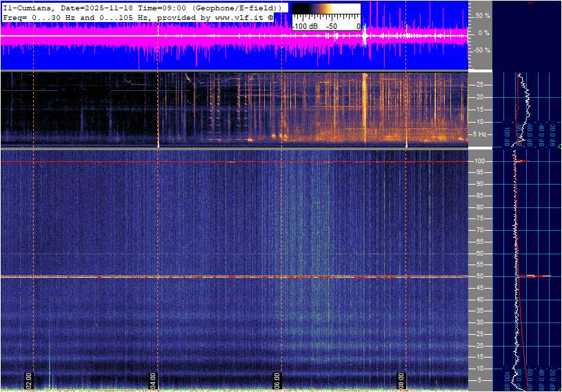Click the 50 % amplitude axis label

(x=483, y=15)
